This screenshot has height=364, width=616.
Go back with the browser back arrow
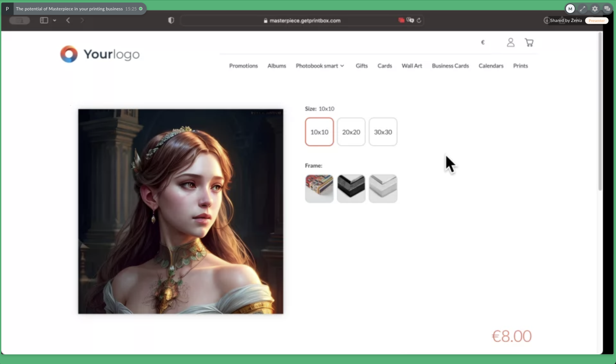68,20
